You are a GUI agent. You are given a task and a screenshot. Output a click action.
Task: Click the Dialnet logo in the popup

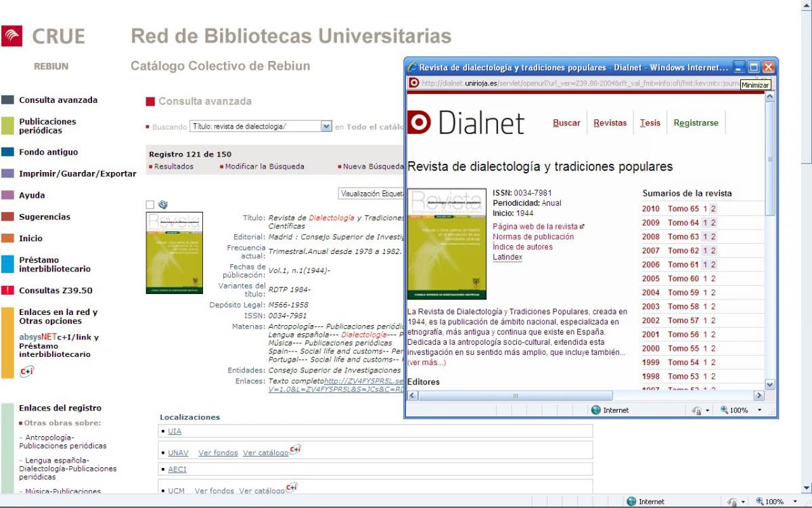466,123
